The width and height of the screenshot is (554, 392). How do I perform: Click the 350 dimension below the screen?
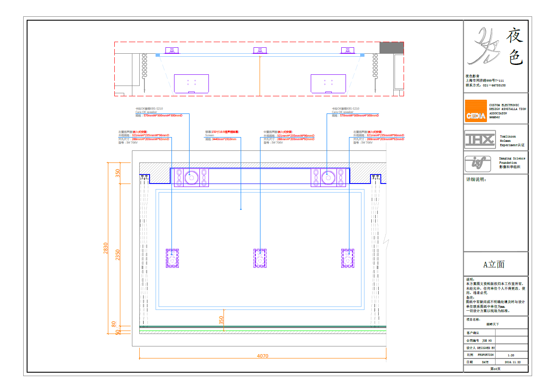pos(221,320)
